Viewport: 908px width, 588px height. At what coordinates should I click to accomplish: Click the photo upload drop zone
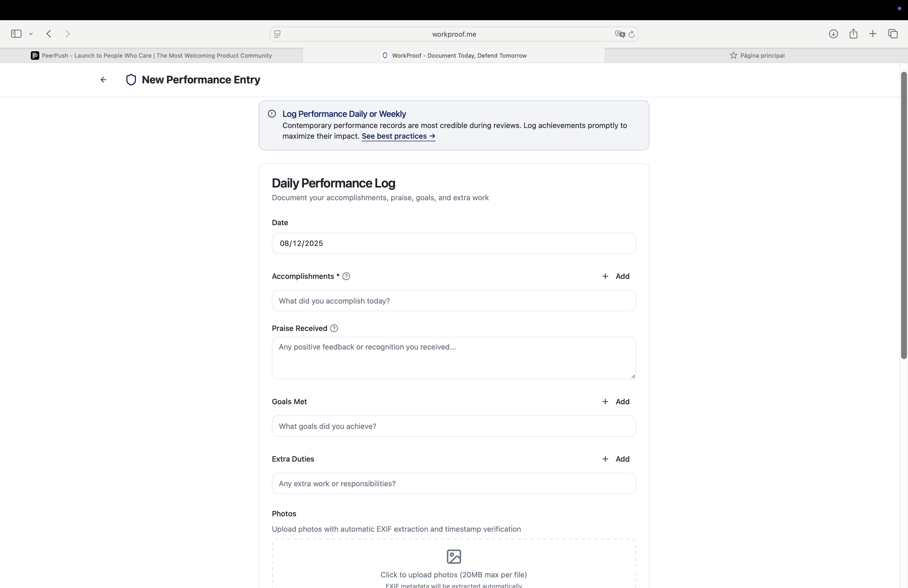coord(454,569)
